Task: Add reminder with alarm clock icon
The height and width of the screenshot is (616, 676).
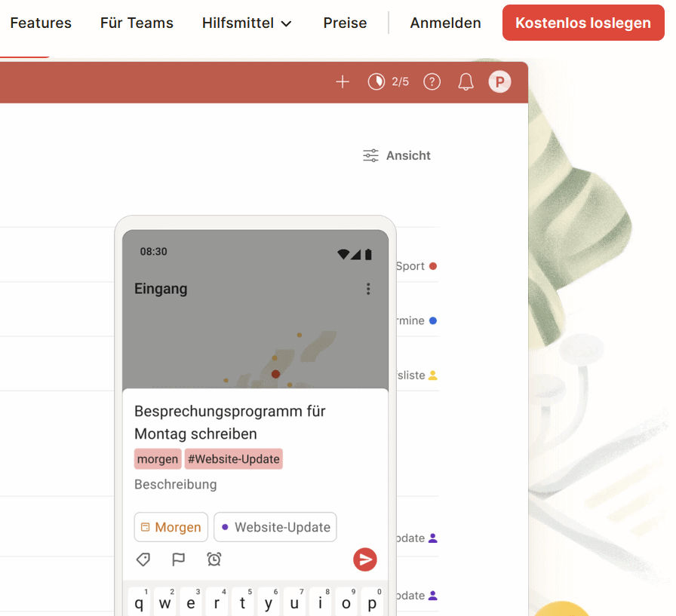Action: click(x=214, y=559)
